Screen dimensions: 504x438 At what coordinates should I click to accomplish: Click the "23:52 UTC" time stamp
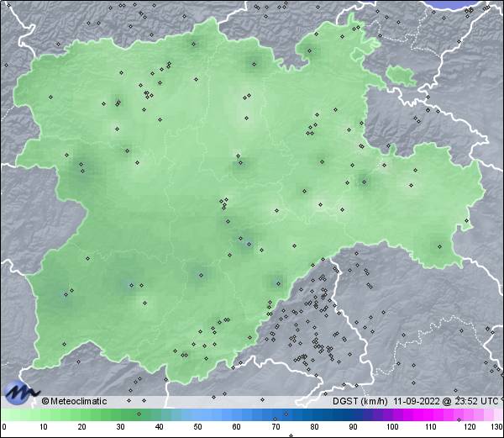(475, 401)
